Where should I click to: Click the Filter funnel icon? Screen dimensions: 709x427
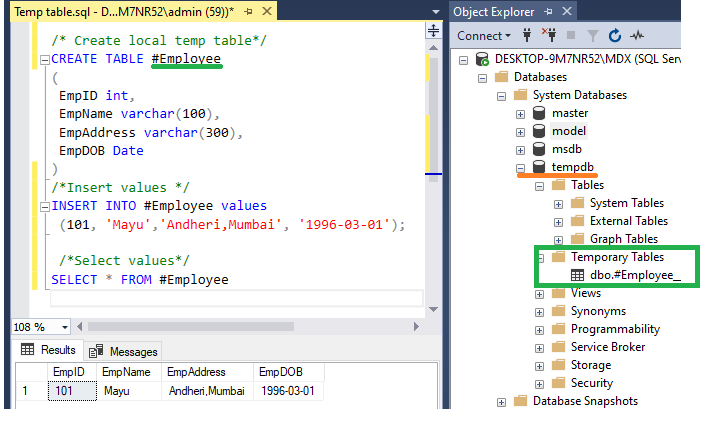click(x=593, y=36)
